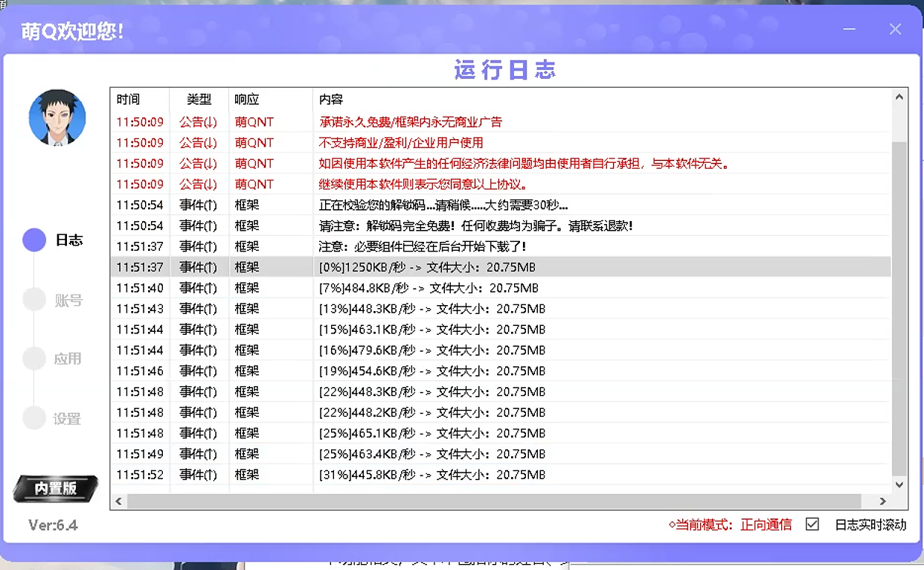Select the highlighted [0%]1250KB/秒 log row
Screen dimensions: 924x570
pos(427,267)
